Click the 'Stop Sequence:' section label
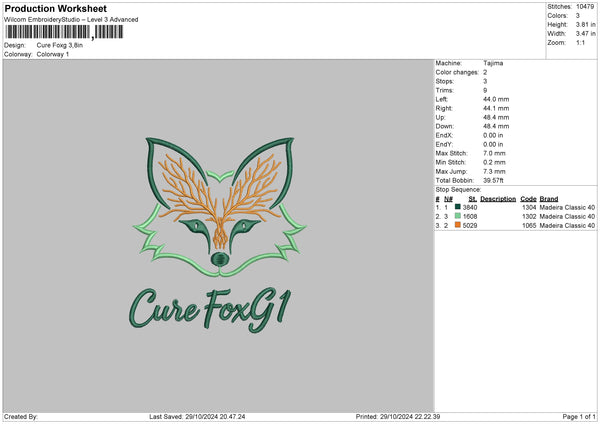This screenshot has height=424, width=600. tap(458, 189)
